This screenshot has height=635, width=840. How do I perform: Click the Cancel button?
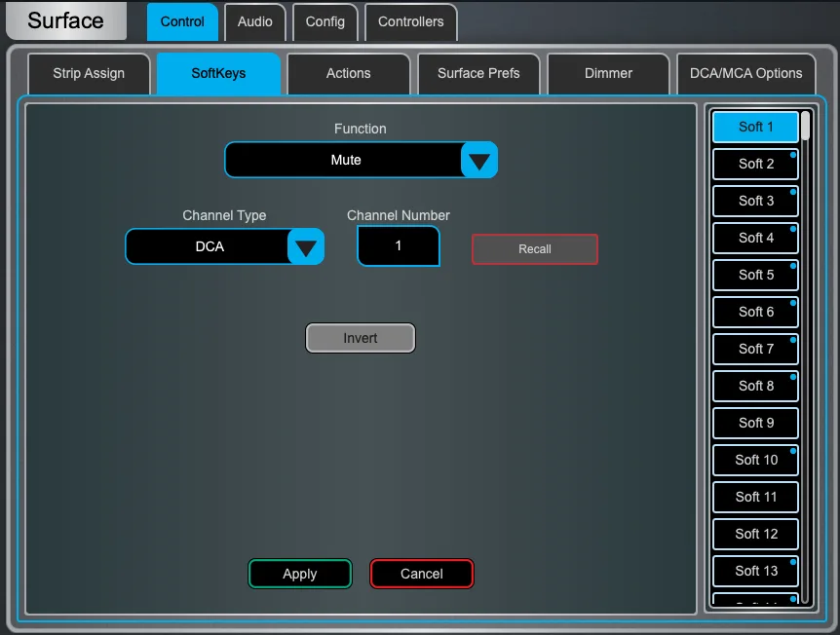(422, 574)
